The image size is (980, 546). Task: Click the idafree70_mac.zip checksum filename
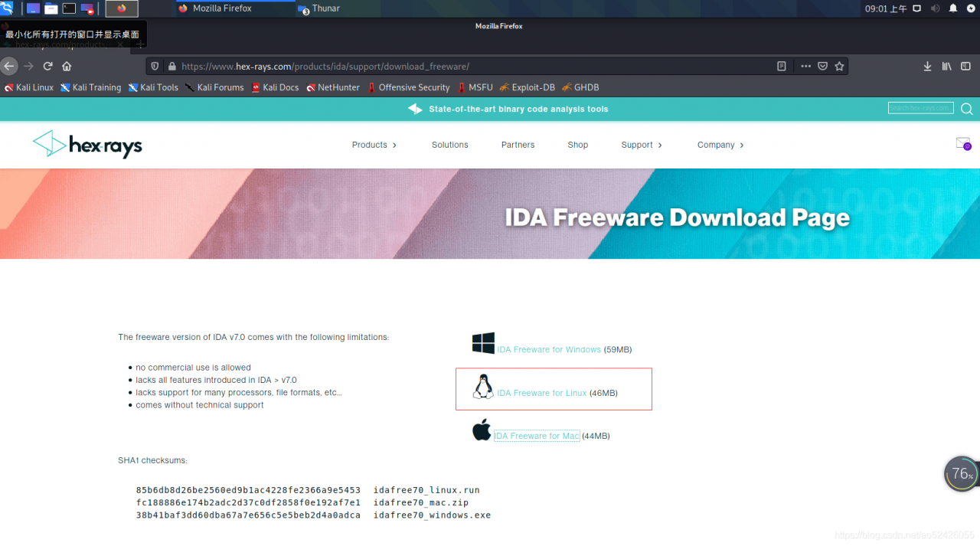pyautogui.click(x=421, y=503)
